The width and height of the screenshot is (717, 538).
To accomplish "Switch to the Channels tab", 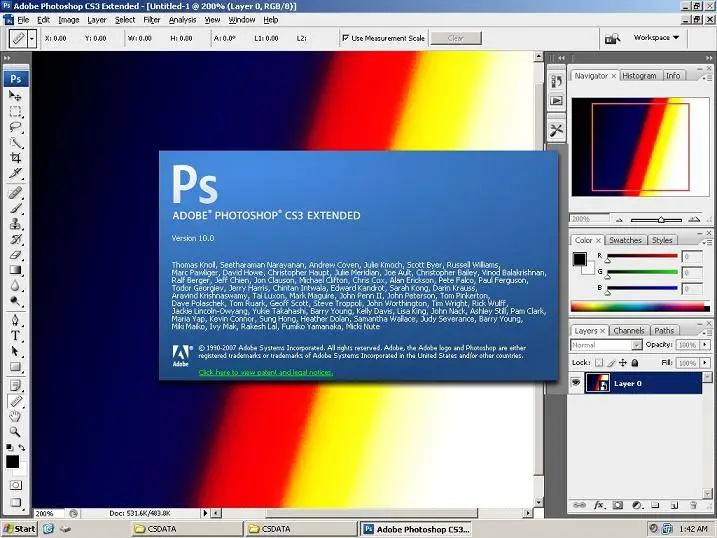I will point(629,330).
